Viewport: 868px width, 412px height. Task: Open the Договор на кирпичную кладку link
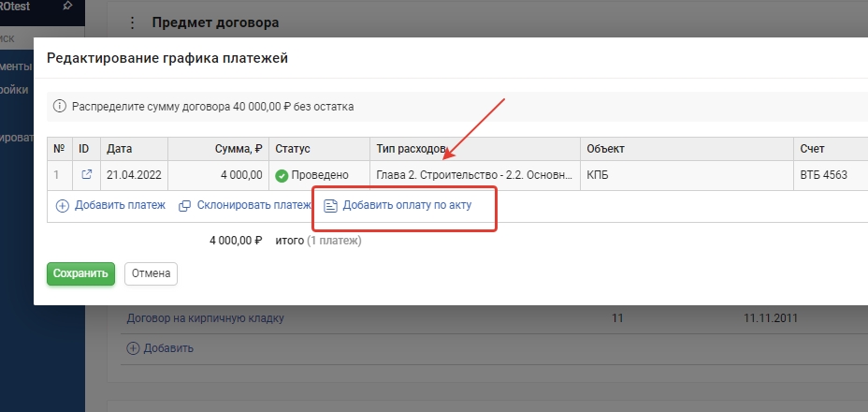pyautogui.click(x=205, y=318)
